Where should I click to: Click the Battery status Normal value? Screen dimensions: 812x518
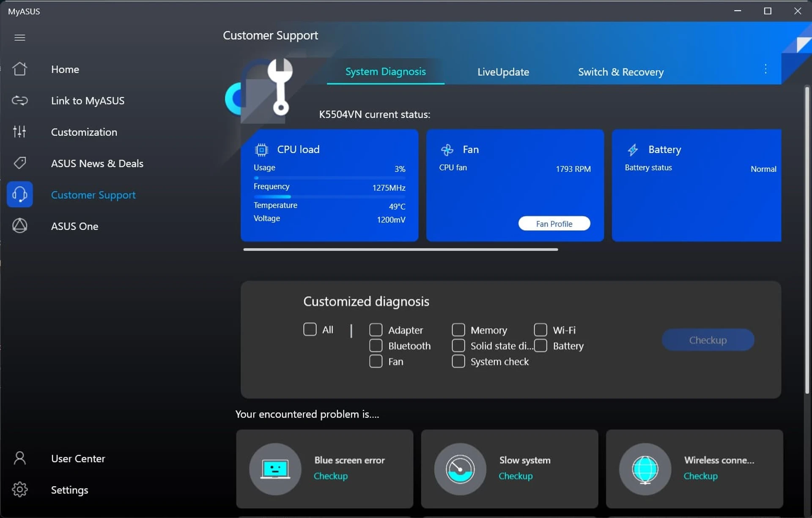pos(763,169)
